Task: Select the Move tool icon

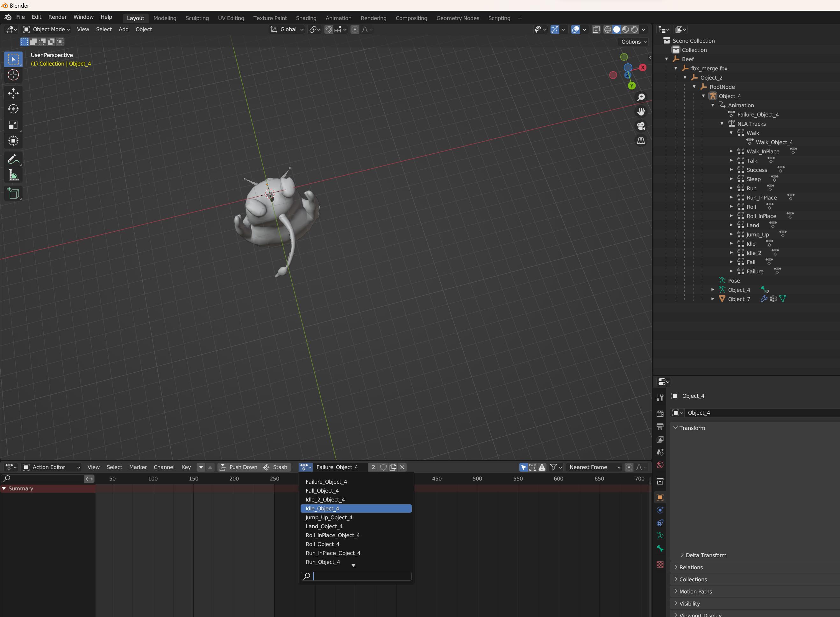Action: coord(13,92)
